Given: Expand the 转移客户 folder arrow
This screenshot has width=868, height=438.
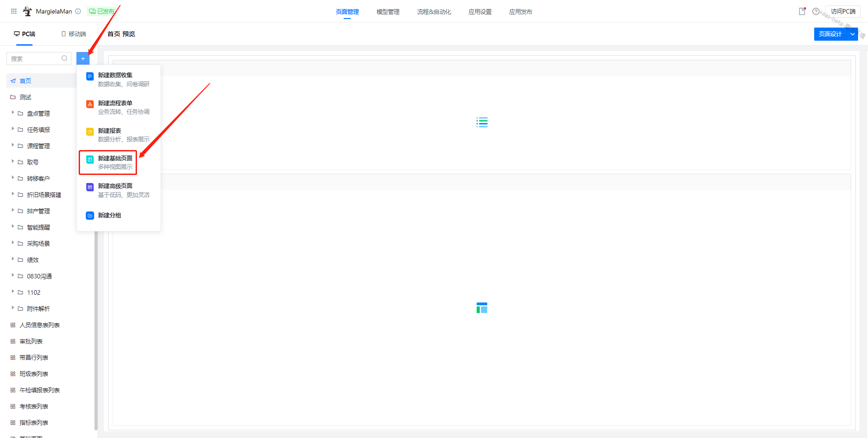Looking at the screenshot, I should (x=13, y=178).
